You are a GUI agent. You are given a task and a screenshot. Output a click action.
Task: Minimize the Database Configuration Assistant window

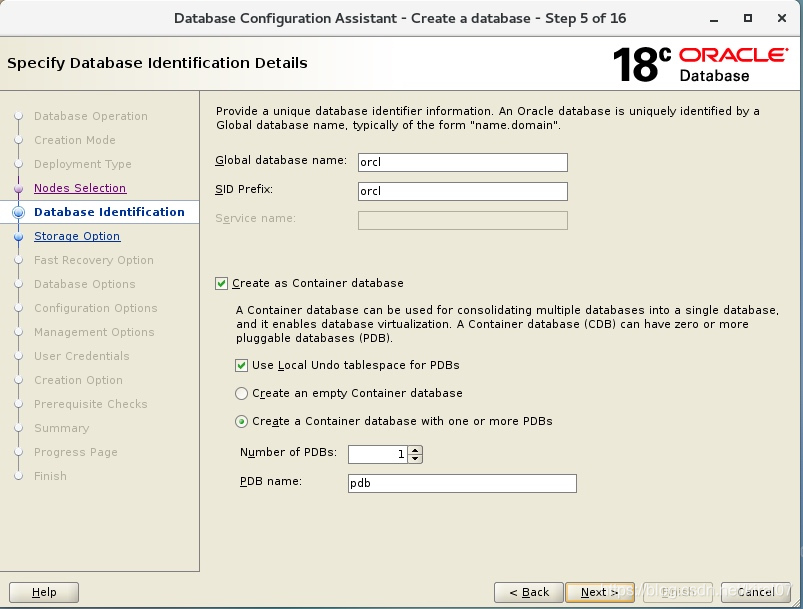(x=714, y=19)
